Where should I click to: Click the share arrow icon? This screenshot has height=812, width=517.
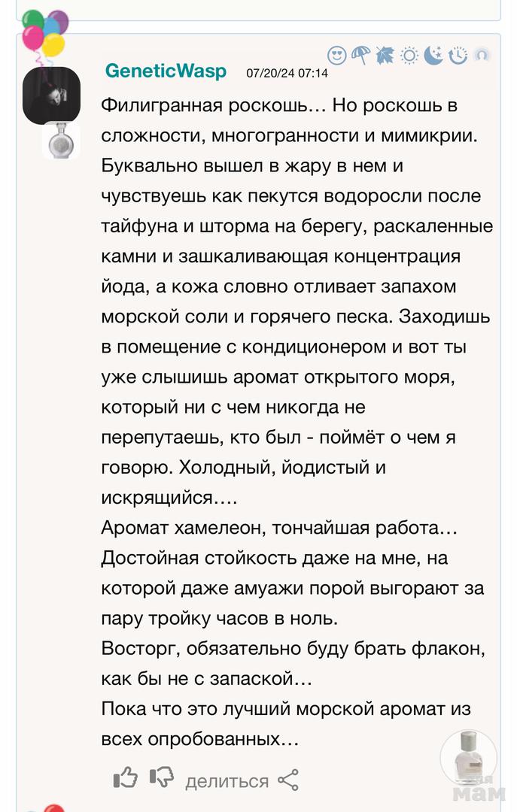coord(288,780)
